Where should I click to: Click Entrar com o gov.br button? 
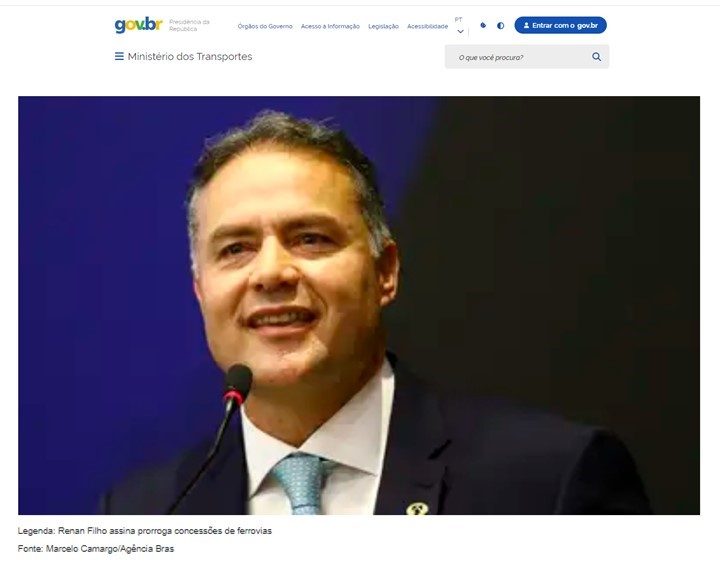click(561, 25)
